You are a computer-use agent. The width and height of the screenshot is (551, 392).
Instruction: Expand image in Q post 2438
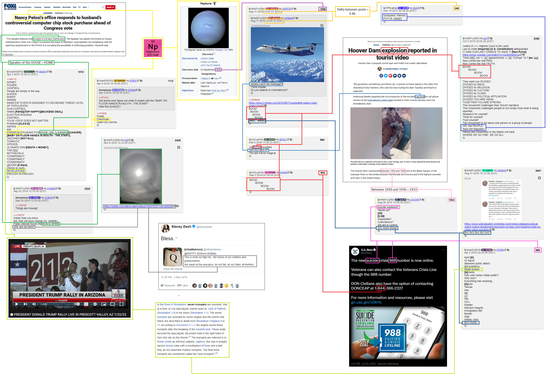pyautogui.click(x=179, y=148)
